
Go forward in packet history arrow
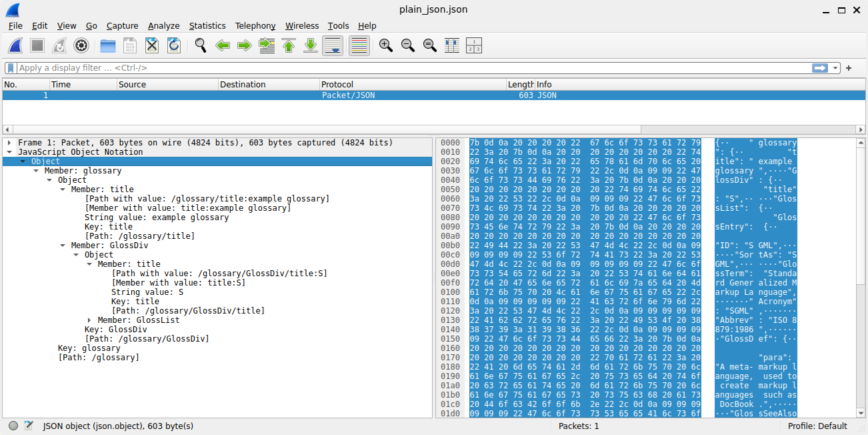245,45
